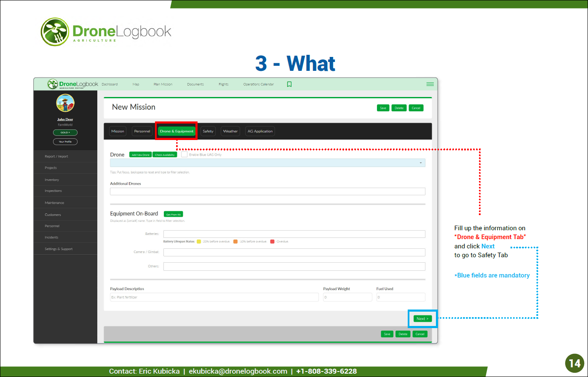The height and width of the screenshot is (377, 588).
Task: Click the Others equipment field
Action: [x=294, y=267]
